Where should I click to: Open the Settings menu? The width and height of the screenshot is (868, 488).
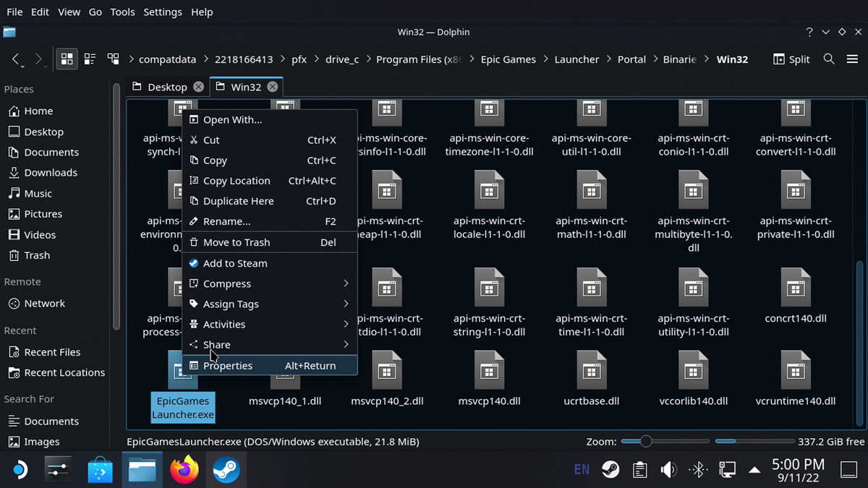point(163,12)
